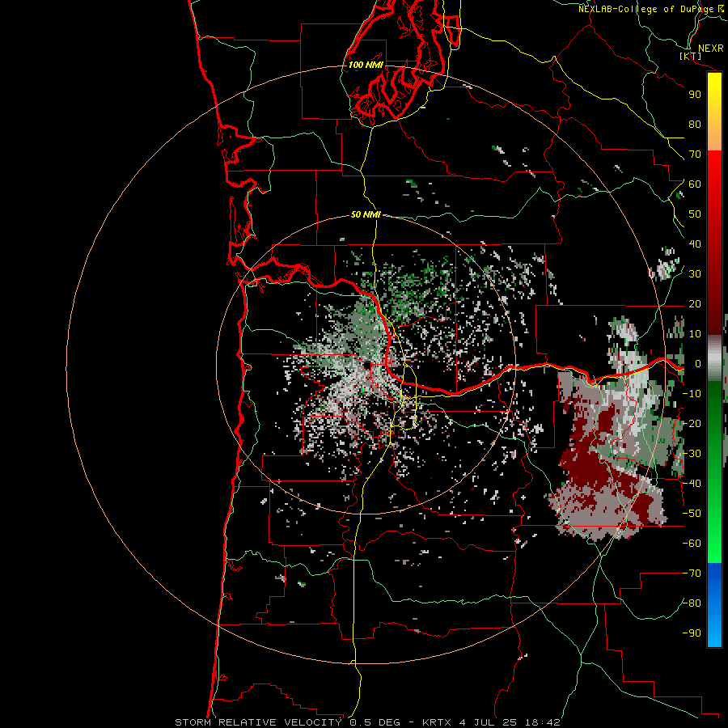The image size is (728, 728).
Task: Select the "80" value on velocity scale
Action: click(695, 124)
